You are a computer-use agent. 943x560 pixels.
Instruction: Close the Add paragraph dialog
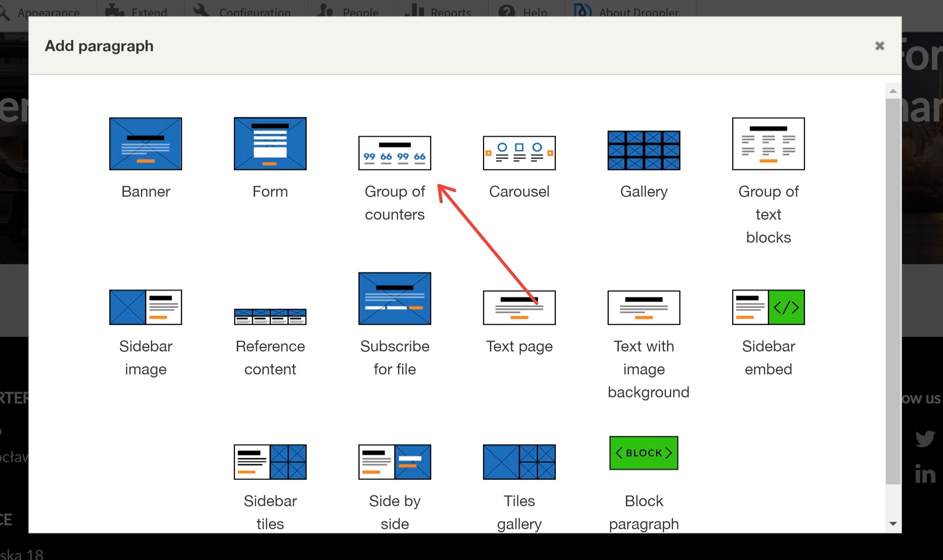point(880,46)
